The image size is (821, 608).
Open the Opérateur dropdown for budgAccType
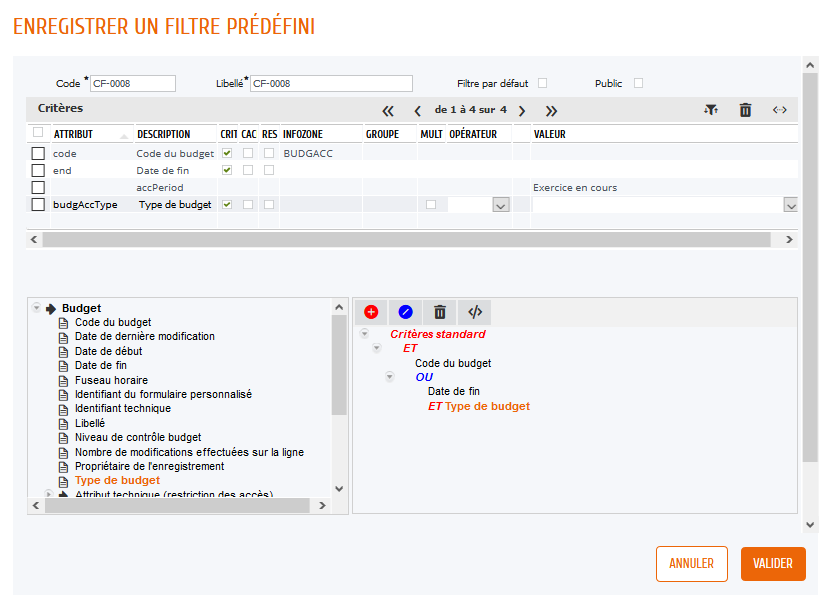point(501,205)
